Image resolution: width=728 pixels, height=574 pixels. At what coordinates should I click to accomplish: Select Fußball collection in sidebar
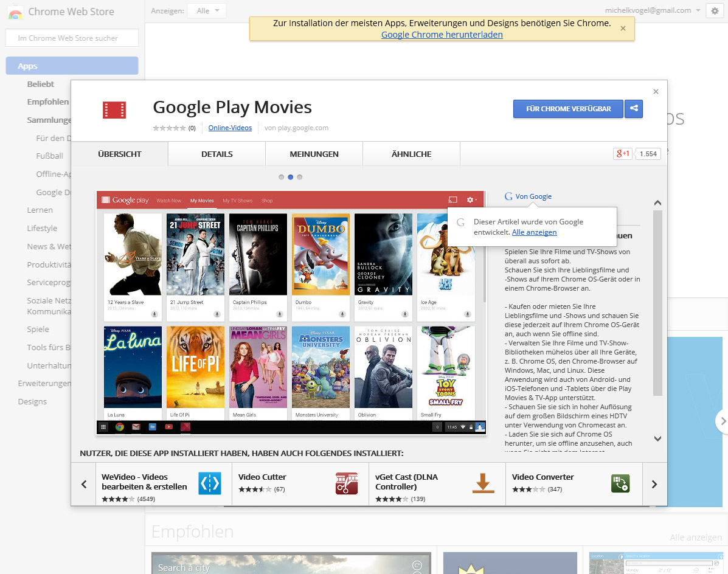[50, 156]
